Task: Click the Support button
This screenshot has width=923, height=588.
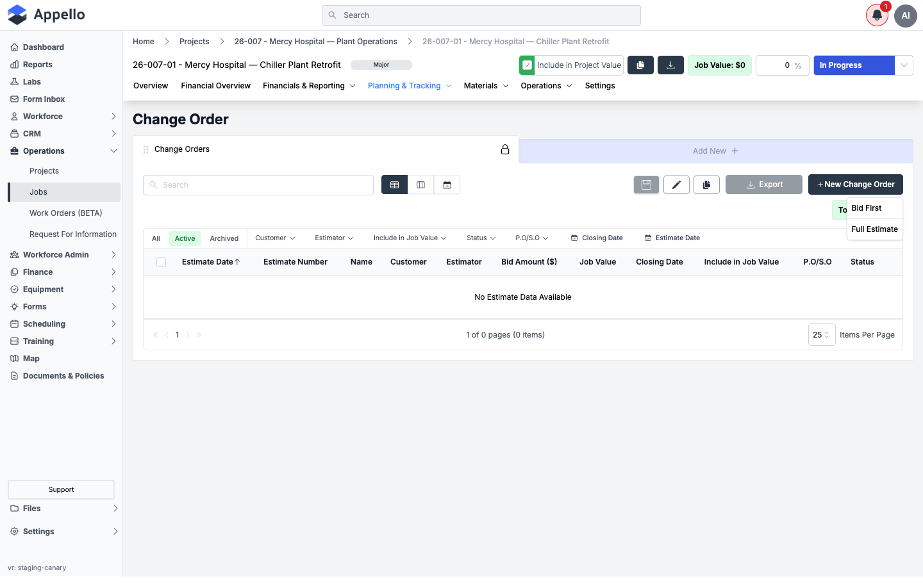Action: click(x=62, y=490)
